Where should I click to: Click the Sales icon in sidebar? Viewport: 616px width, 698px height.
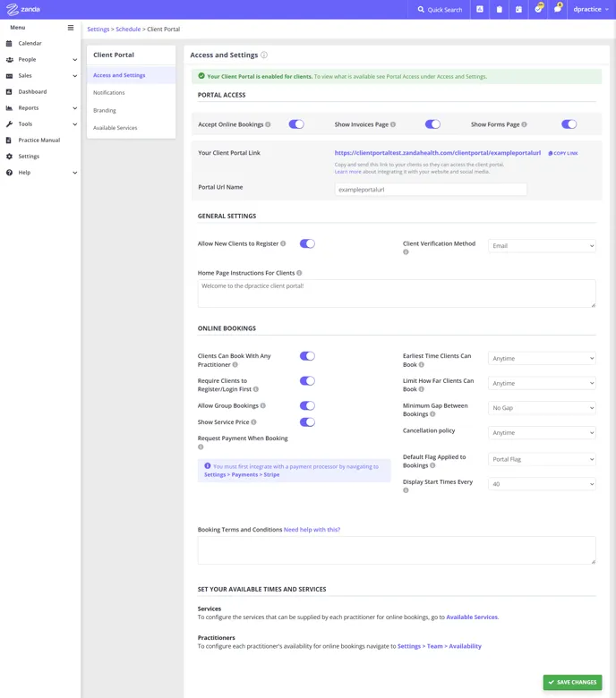click(9, 76)
